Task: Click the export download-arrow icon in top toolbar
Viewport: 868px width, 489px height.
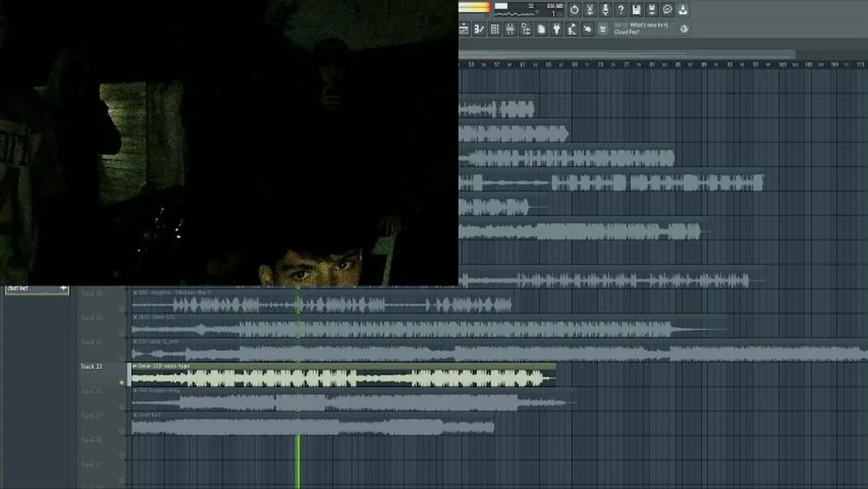Action: 683,10
